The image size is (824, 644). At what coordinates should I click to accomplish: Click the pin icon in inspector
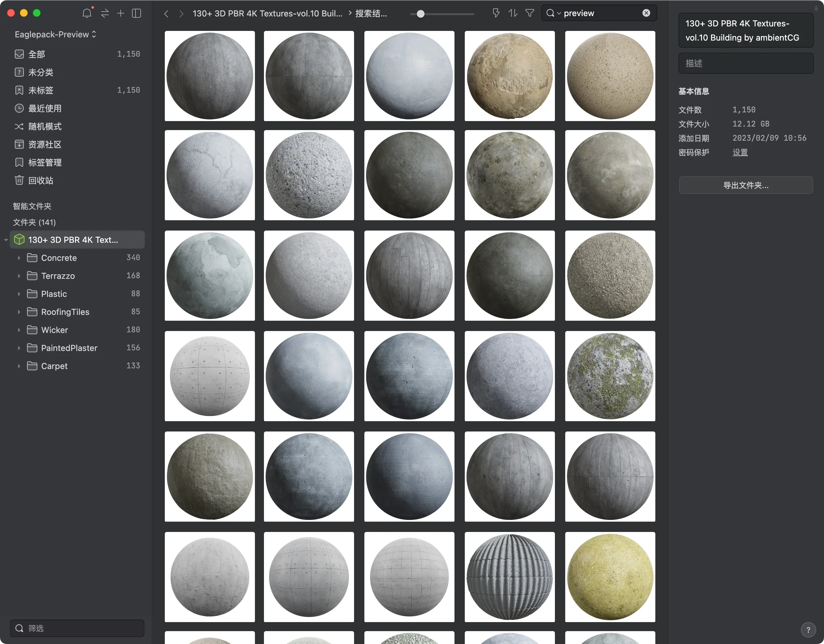[x=816, y=8]
